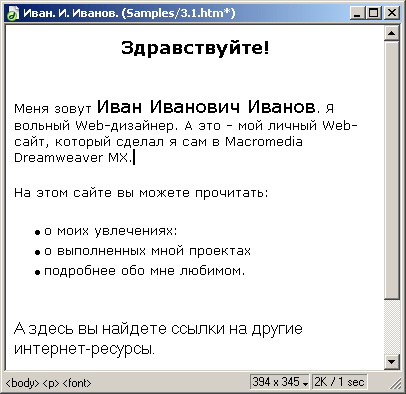Click the paragraph about другие интернет-ресурсы
The image size is (406, 394).
(158, 339)
